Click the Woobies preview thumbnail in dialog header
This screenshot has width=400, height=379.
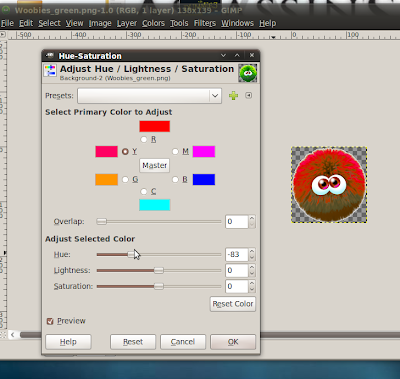(x=248, y=73)
